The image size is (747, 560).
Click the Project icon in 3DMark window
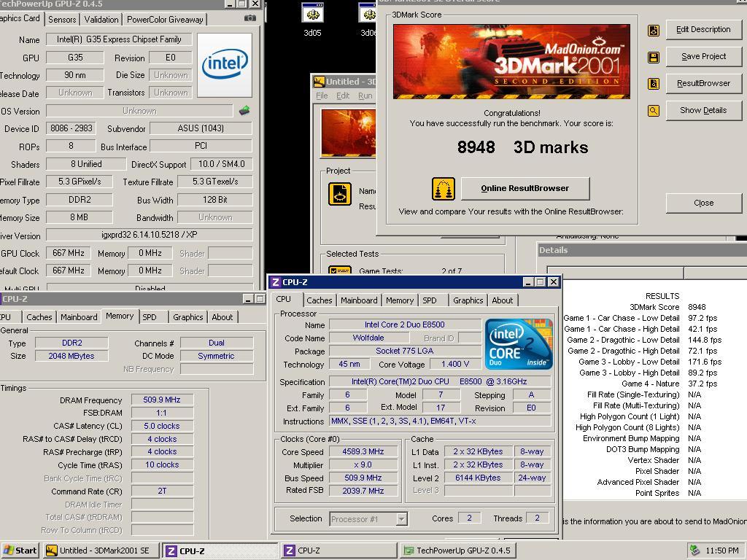coord(340,194)
